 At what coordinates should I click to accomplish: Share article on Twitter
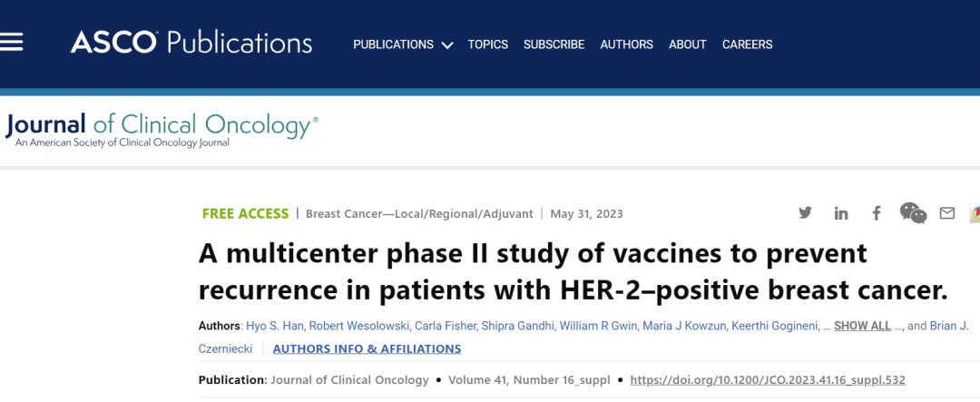click(805, 212)
